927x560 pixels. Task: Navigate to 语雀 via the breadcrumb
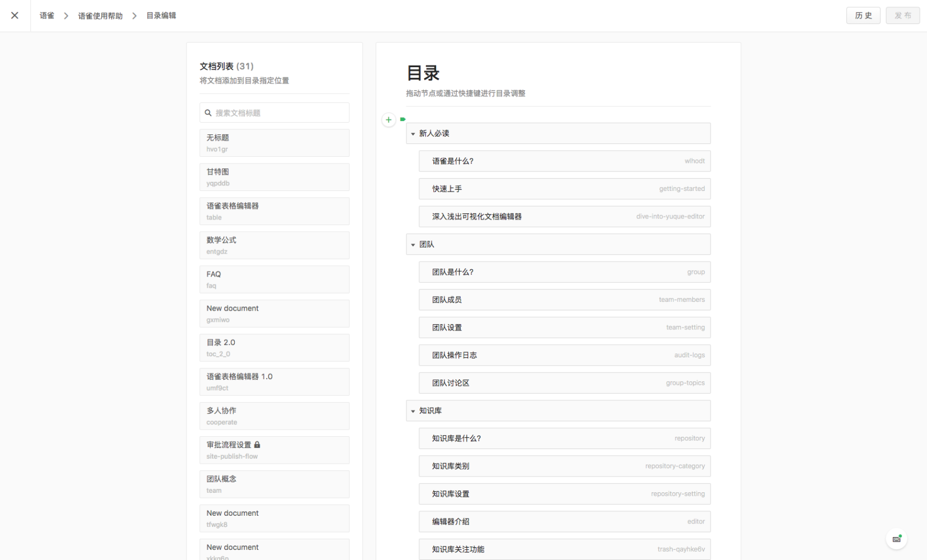click(x=47, y=15)
